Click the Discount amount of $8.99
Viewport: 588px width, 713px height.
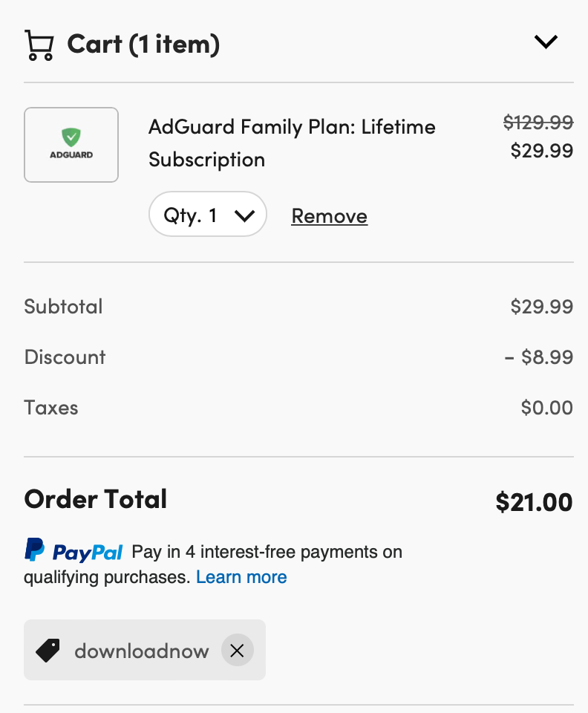click(539, 357)
